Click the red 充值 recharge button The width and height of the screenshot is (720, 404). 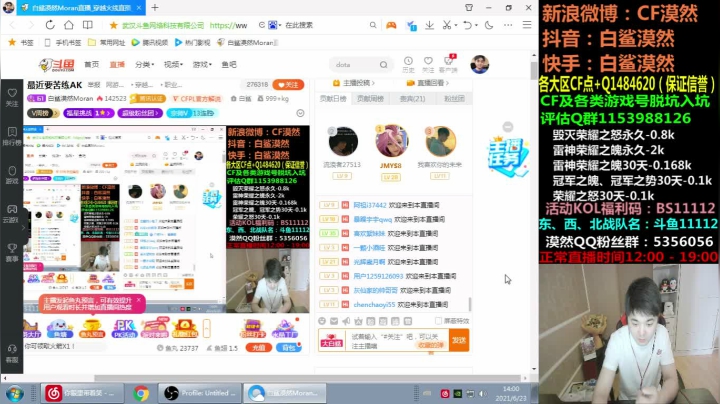pos(259,348)
